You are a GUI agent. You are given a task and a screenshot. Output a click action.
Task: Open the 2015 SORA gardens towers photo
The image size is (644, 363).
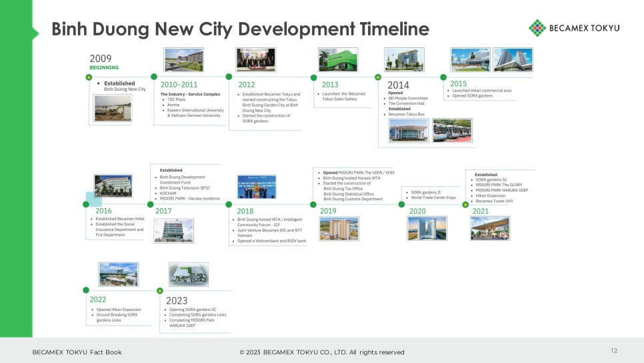pyautogui.click(x=513, y=59)
